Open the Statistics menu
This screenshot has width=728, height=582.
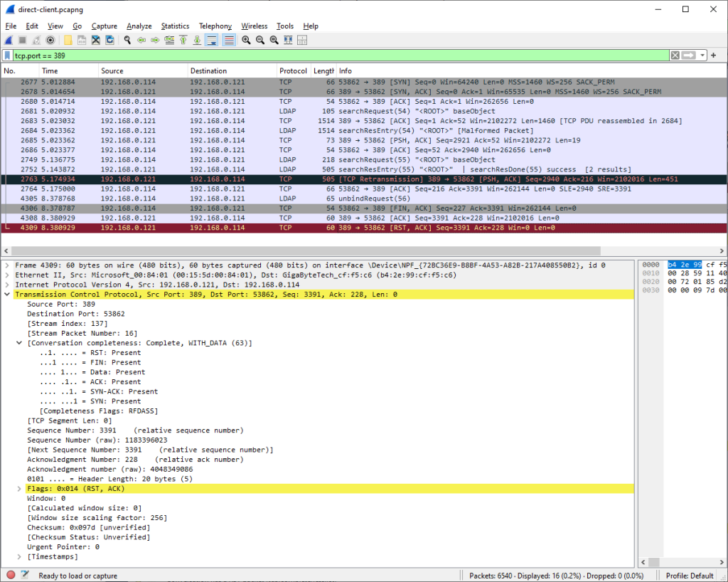coord(175,26)
